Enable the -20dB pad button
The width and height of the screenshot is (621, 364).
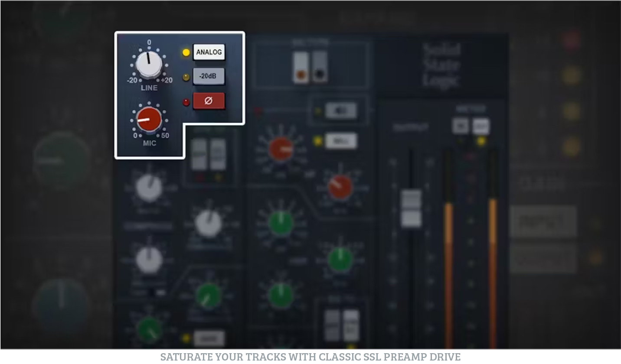209,76
